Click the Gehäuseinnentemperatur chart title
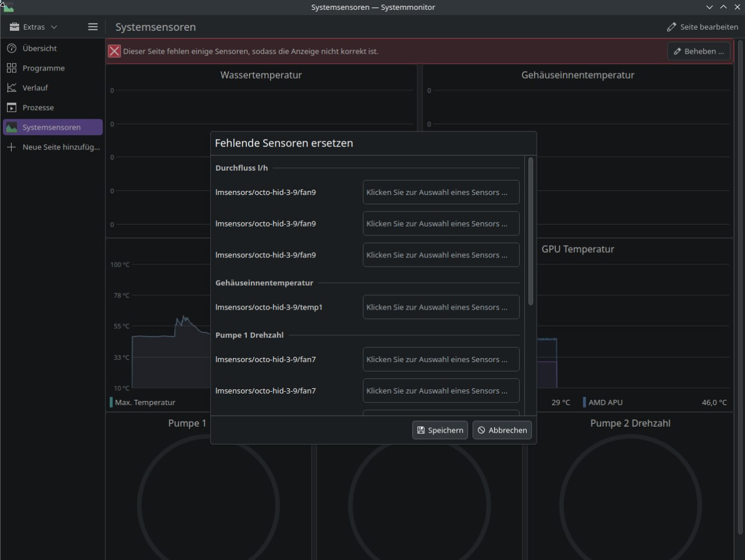The height and width of the screenshot is (560, 745). tap(578, 75)
